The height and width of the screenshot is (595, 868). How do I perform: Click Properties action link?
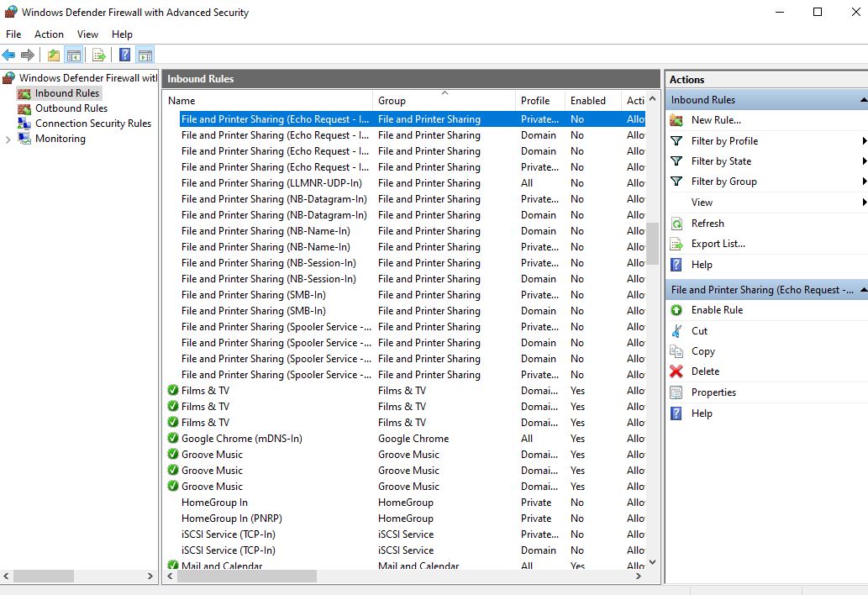713,392
